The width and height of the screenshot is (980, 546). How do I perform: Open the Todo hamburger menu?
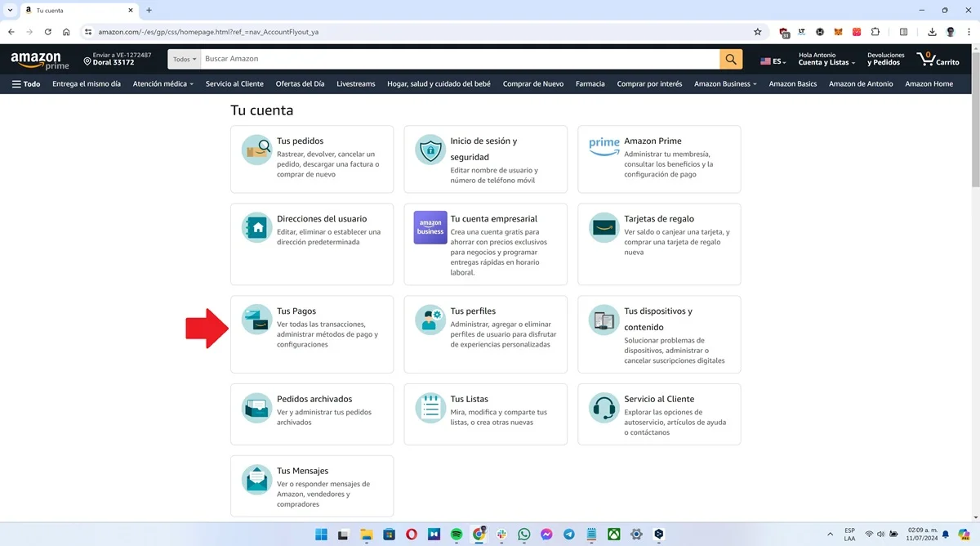[26, 83]
